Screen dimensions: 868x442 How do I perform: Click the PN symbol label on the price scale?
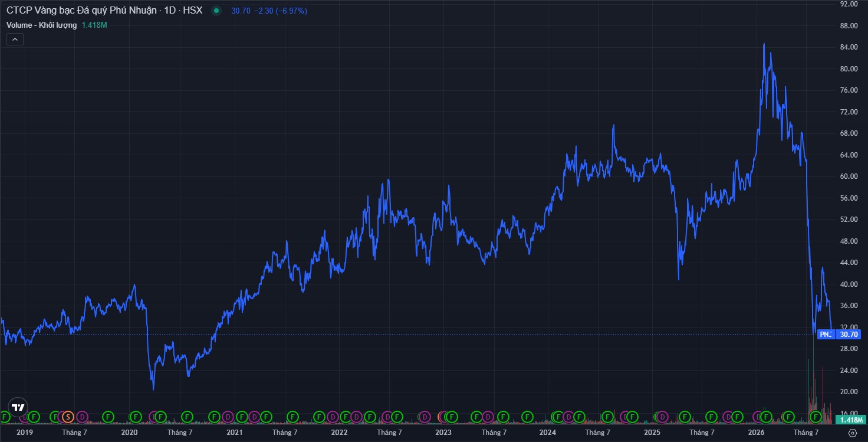(826, 334)
